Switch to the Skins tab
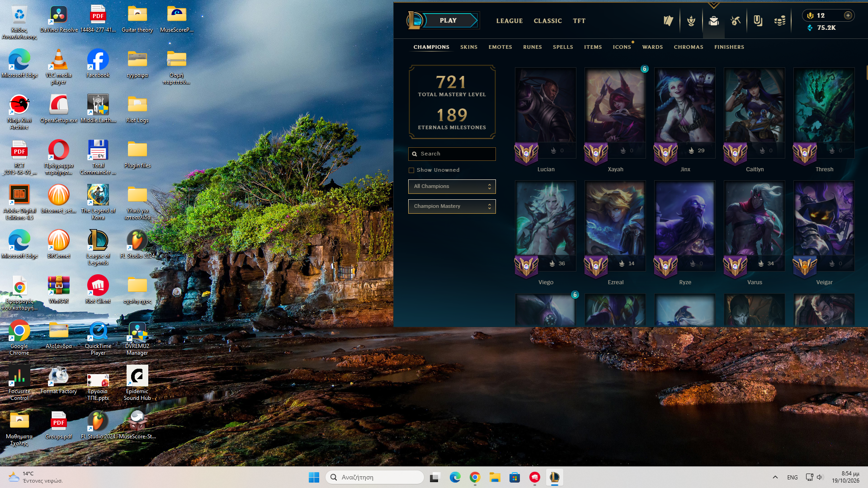The width and height of the screenshot is (868, 488). tap(469, 47)
